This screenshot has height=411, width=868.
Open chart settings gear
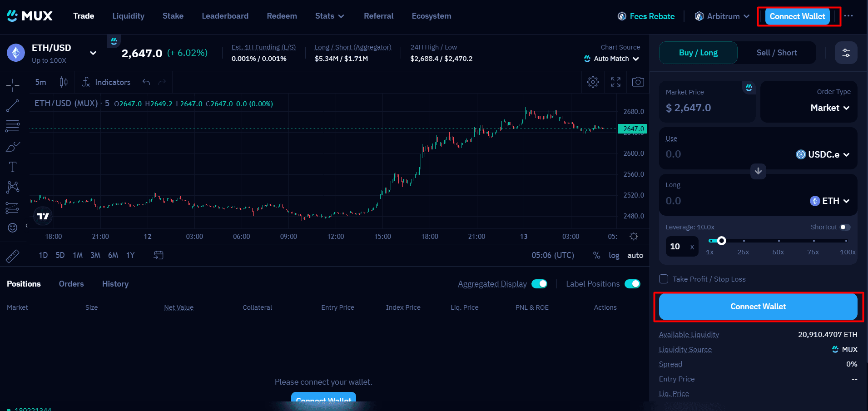[593, 82]
